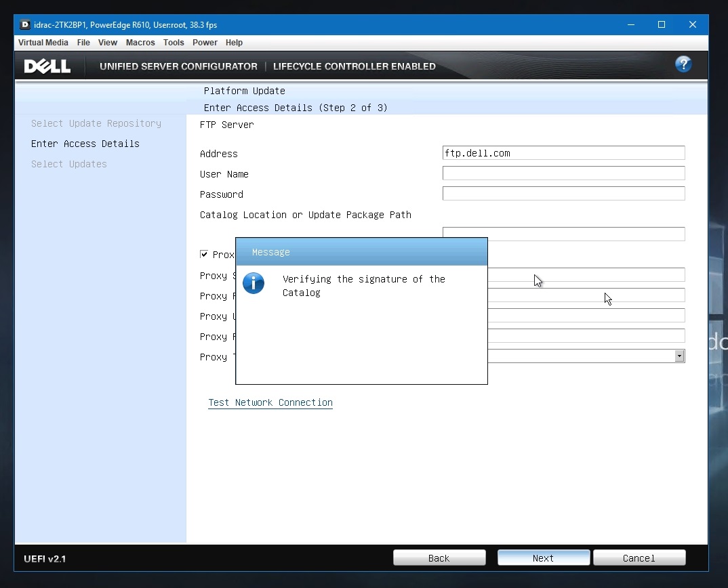Open the Macros menu
The height and width of the screenshot is (588, 728).
(140, 42)
